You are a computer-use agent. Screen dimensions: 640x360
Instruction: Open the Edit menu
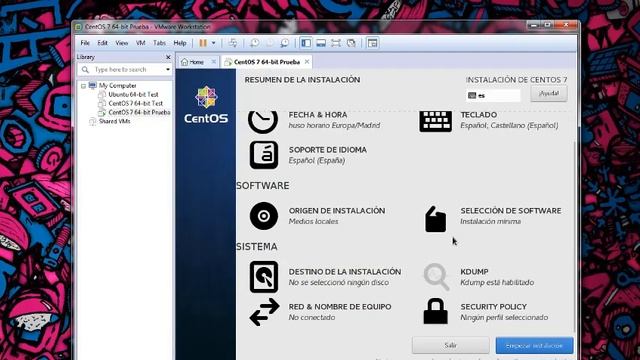tap(102, 43)
